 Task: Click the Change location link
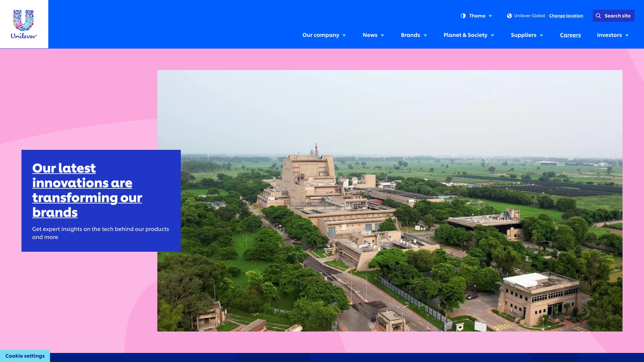click(x=566, y=16)
